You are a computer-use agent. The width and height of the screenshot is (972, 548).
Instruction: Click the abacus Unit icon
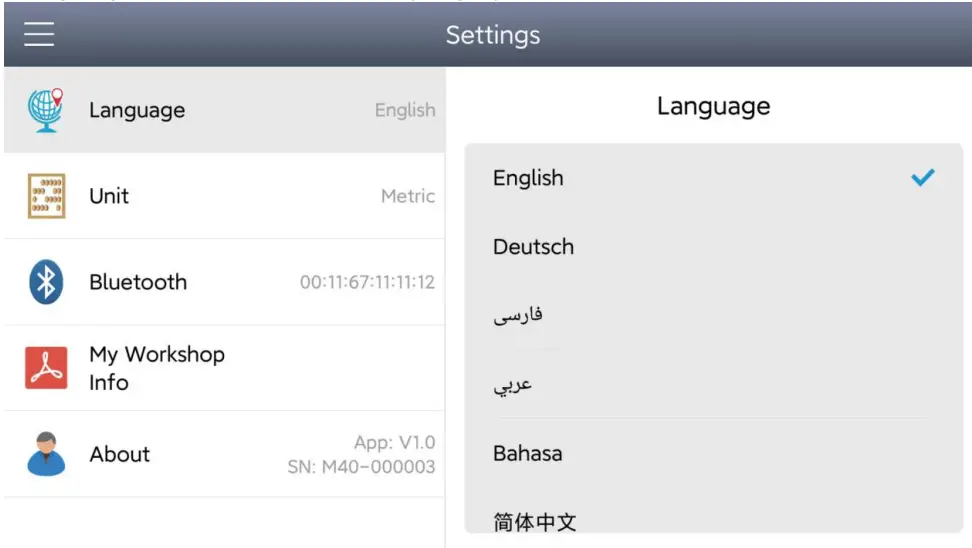[46, 196]
